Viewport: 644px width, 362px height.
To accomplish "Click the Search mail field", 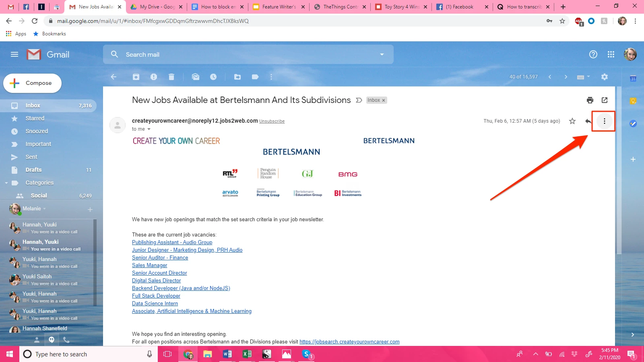I will (248, 54).
